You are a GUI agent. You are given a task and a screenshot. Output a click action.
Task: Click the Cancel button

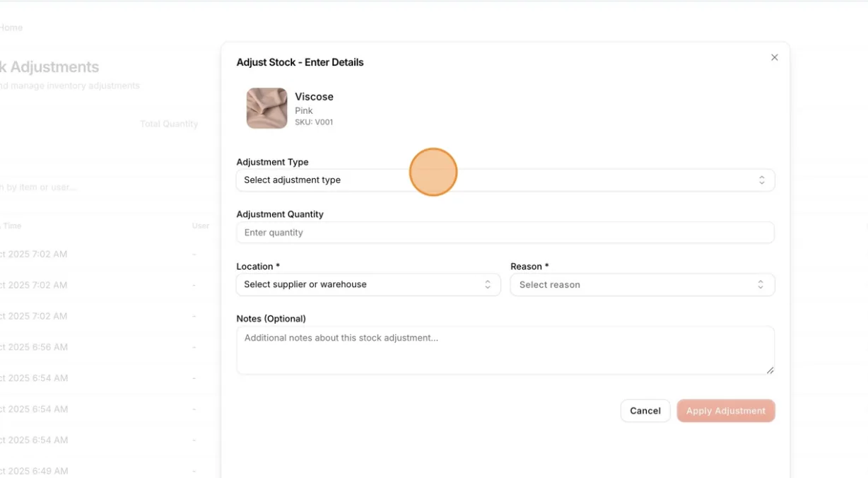[x=645, y=411]
